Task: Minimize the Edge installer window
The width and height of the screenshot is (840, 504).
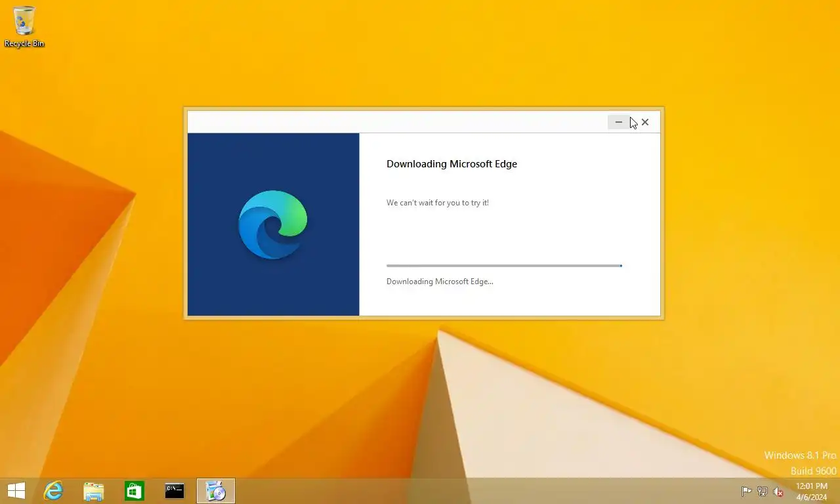Action: tap(618, 122)
